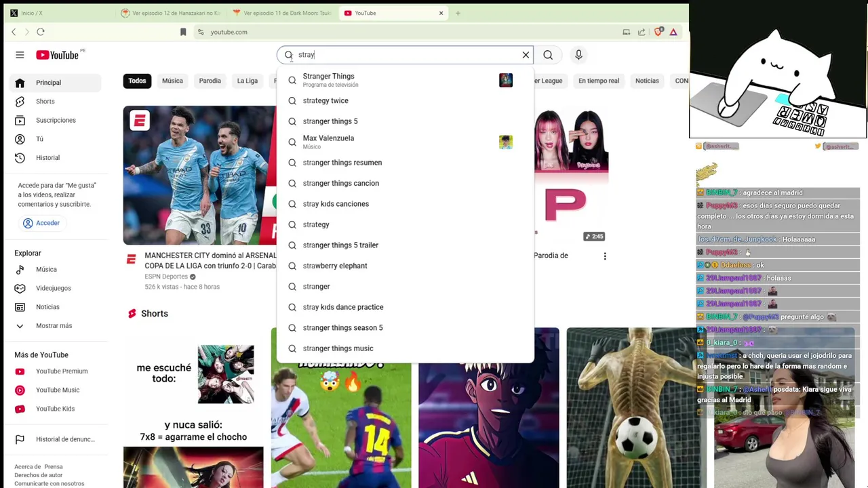Open a new browser tab
868x488 pixels.
(x=458, y=13)
